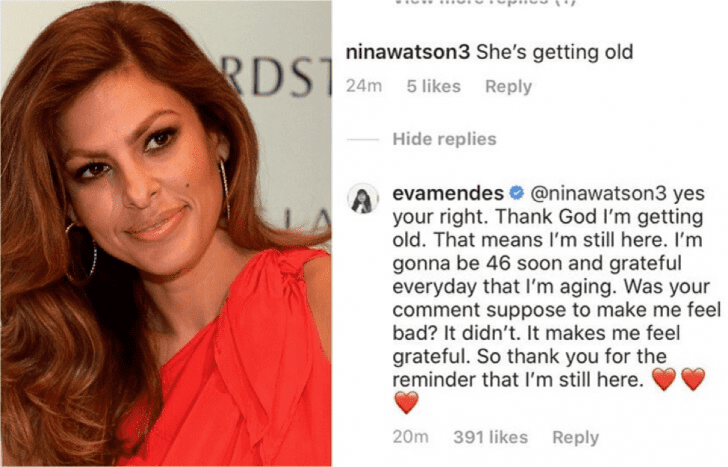
Task: View the 391 likes on evamendes' reply
Action: click(491, 437)
